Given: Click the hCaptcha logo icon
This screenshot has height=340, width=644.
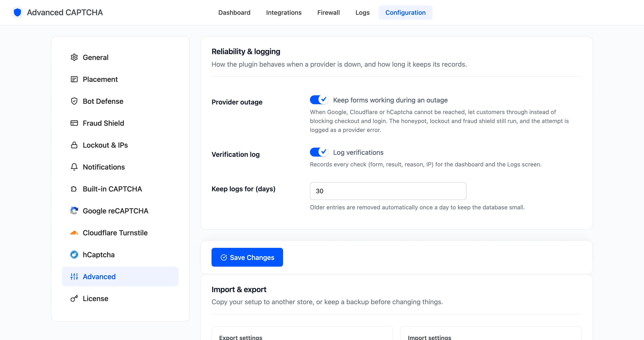Looking at the screenshot, I should pyautogui.click(x=74, y=255).
